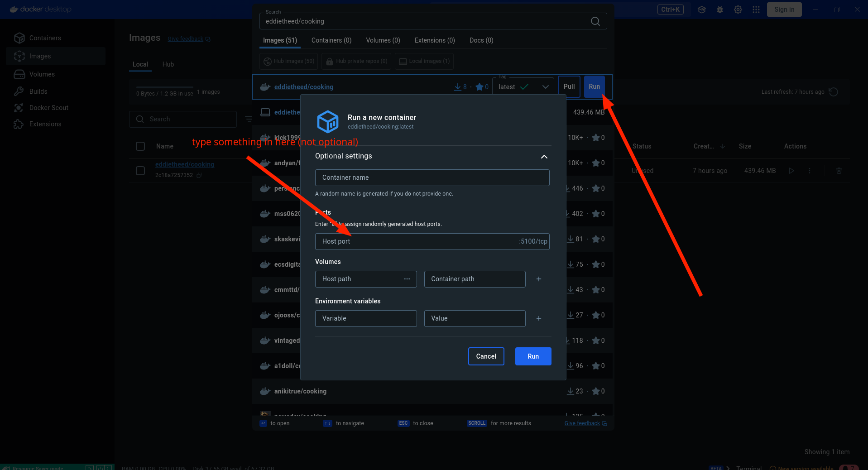Open Images in the left sidebar
This screenshot has height=470, width=868.
[56, 56]
